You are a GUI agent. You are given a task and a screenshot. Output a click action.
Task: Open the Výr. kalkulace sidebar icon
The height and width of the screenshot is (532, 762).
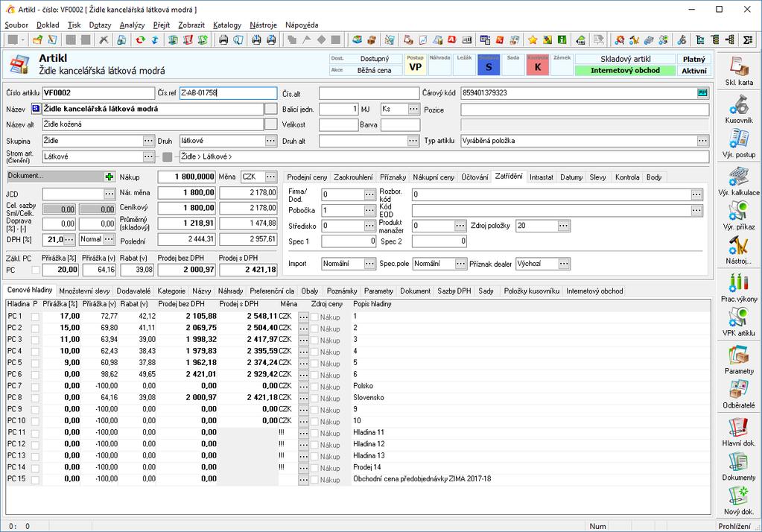(x=739, y=177)
